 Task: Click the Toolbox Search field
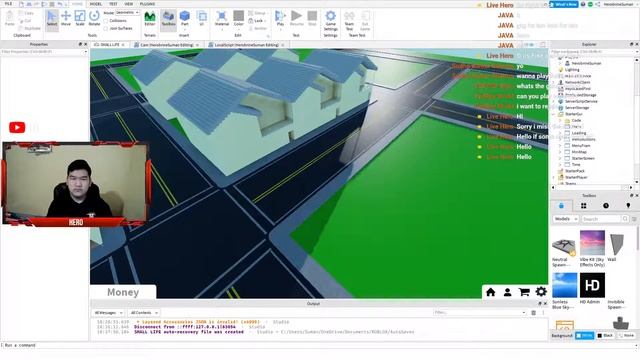coord(601,219)
